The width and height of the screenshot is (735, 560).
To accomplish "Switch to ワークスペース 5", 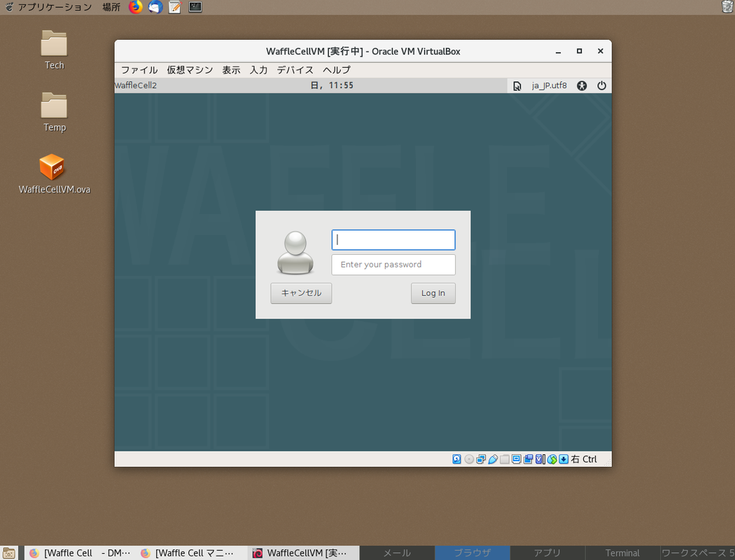I will click(697, 553).
